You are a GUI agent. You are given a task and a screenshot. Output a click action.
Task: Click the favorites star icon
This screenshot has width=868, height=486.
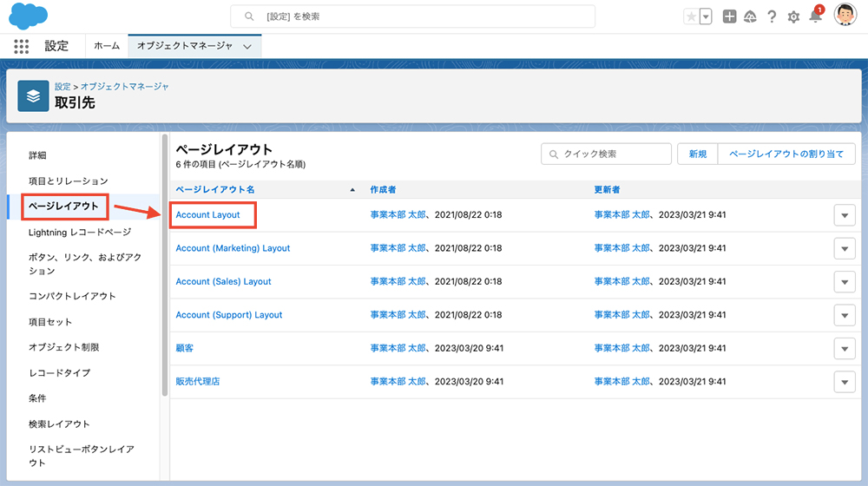pyautogui.click(x=692, y=16)
